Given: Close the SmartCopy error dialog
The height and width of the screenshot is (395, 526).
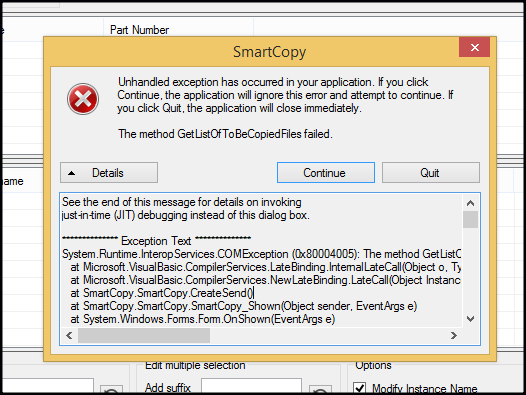Looking at the screenshot, I should pos(474,47).
